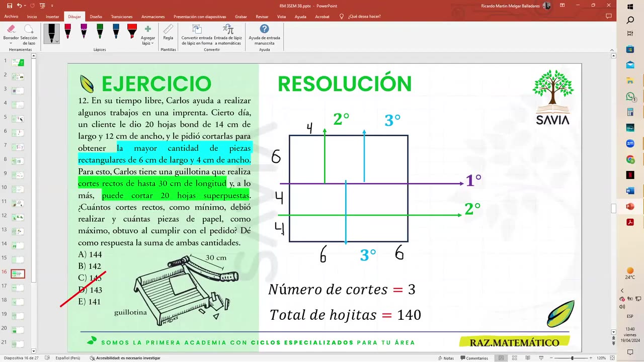
Task: Switch to the Revisar tab
Action: (x=262, y=17)
